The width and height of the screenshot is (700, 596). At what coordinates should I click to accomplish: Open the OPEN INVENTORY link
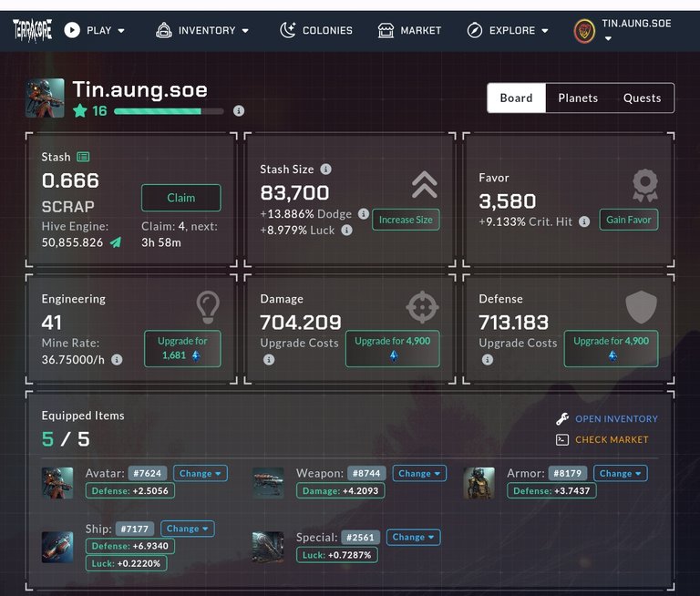coord(616,419)
